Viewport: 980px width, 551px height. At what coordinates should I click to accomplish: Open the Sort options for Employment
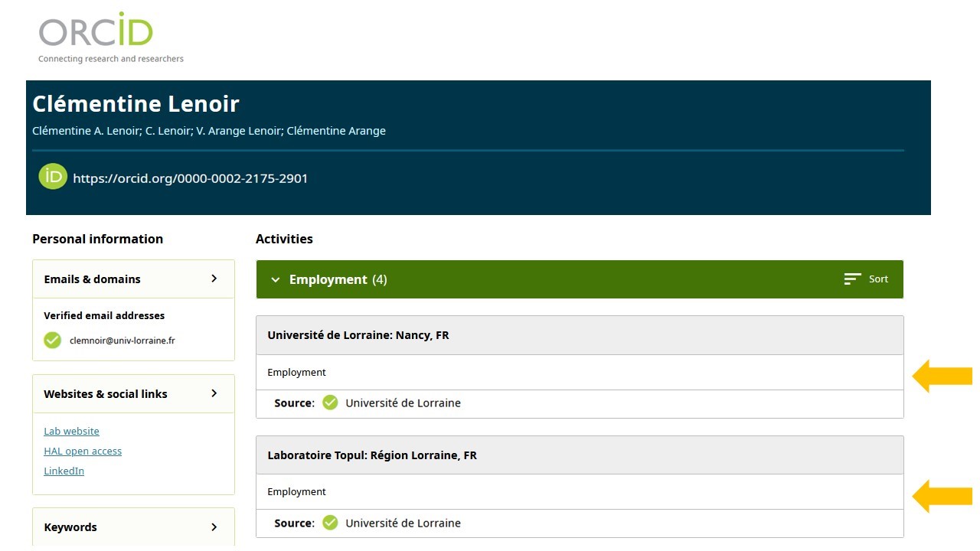point(866,279)
